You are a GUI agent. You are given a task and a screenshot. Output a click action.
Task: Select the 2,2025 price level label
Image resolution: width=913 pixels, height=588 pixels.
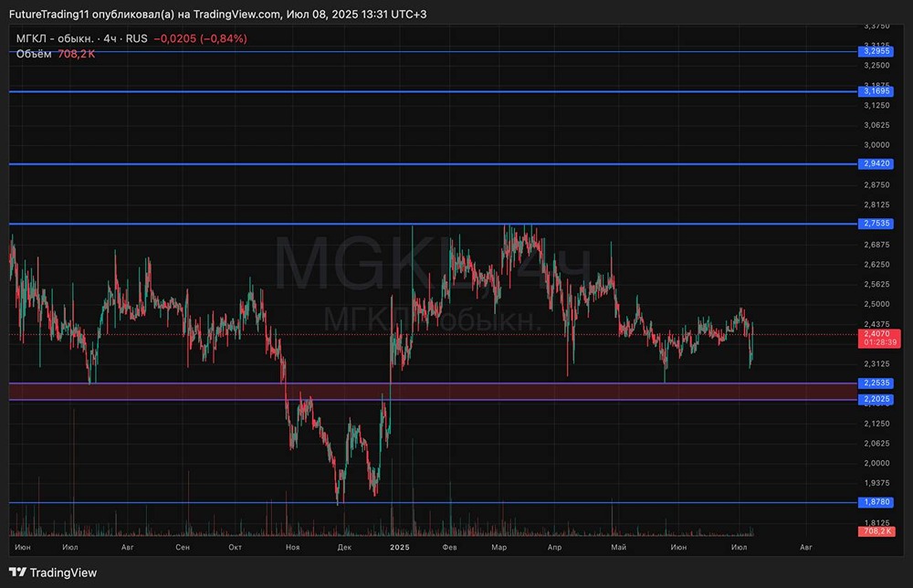pyautogui.click(x=876, y=399)
